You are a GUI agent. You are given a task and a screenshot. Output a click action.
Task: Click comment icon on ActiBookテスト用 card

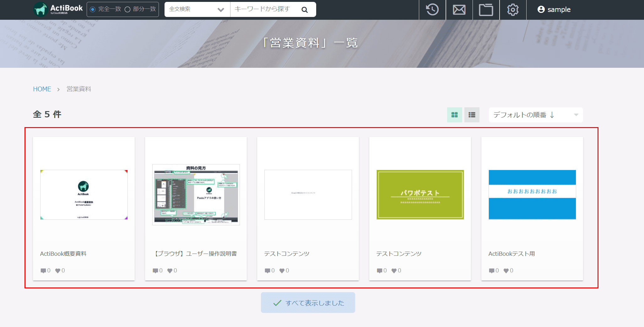[492, 271]
